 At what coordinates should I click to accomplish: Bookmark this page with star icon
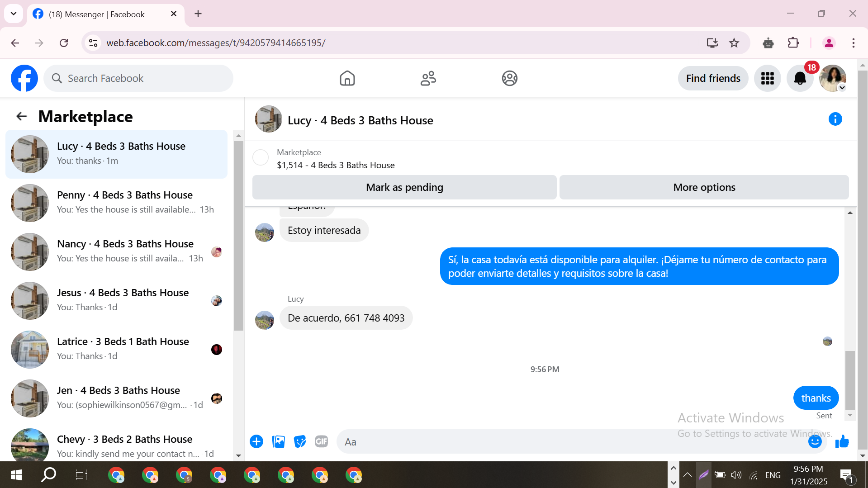click(x=734, y=43)
